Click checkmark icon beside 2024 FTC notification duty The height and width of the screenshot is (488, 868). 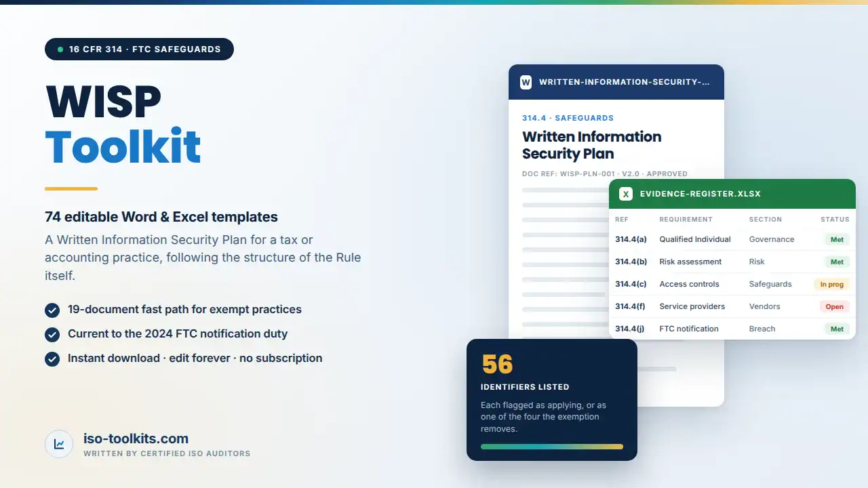click(x=52, y=334)
